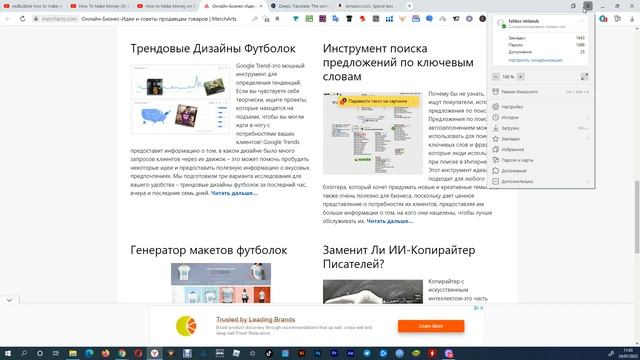
Task: Click the site lock icon in address bar
Action: pyautogui.click(x=36, y=19)
